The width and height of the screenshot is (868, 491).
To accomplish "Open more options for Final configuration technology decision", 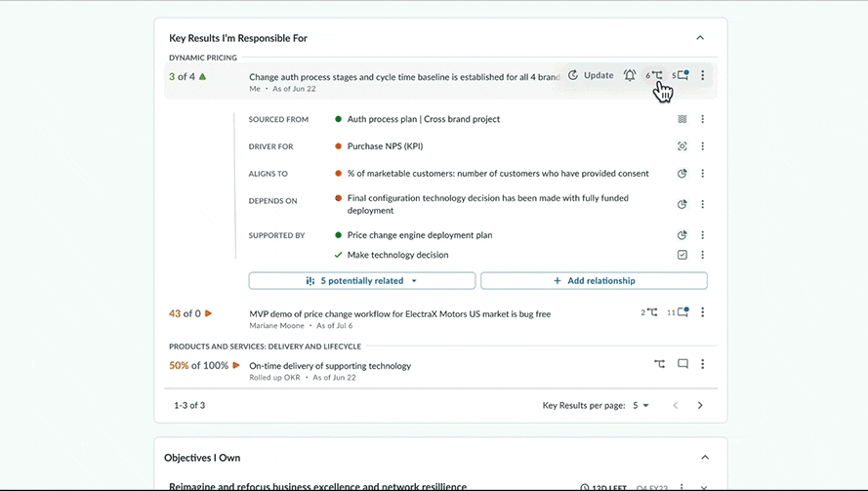I will pos(702,204).
